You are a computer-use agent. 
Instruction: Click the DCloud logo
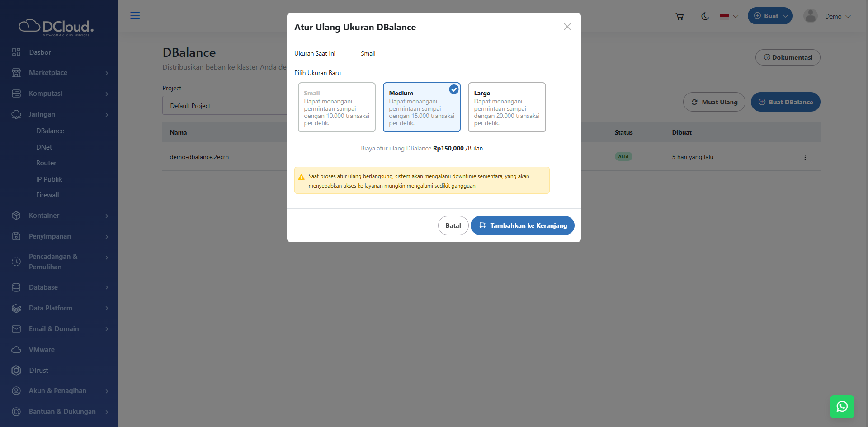pos(56,27)
